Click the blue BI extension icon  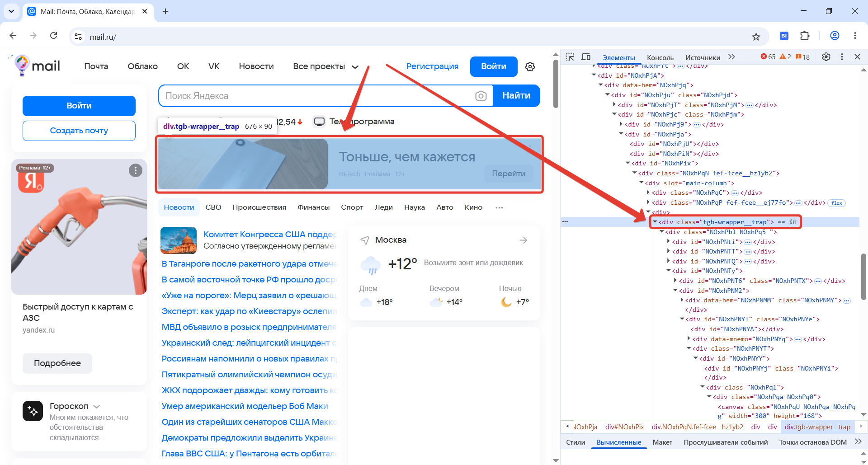(x=784, y=36)
